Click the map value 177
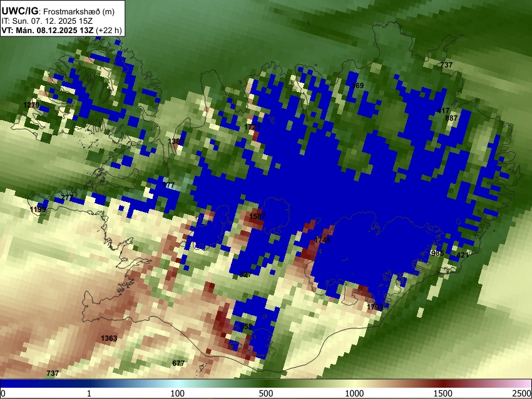Viewport: 532px width, 399px height. 168,186
